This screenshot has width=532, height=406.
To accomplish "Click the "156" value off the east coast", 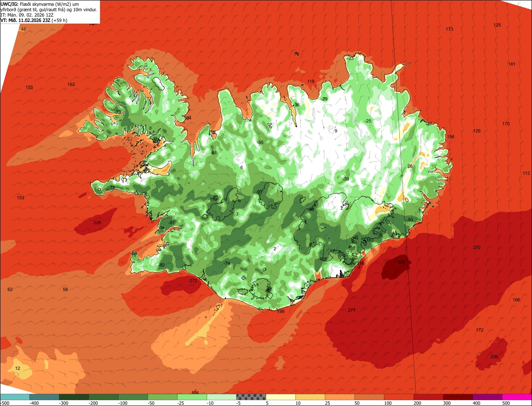I will 451,137.
